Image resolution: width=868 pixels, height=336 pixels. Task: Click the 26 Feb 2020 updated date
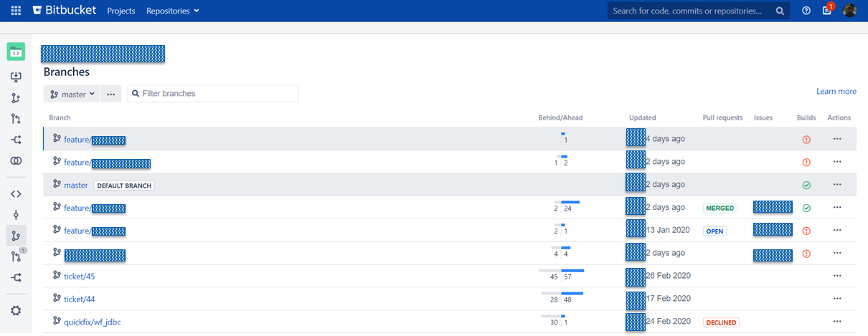pyautogui.click(x=668, y=276)
